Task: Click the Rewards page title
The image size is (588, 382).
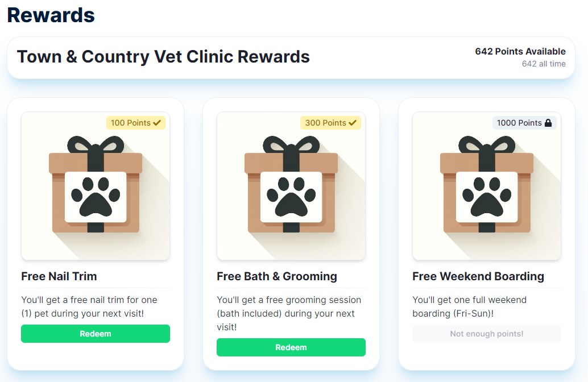Action: click(51, 15)
